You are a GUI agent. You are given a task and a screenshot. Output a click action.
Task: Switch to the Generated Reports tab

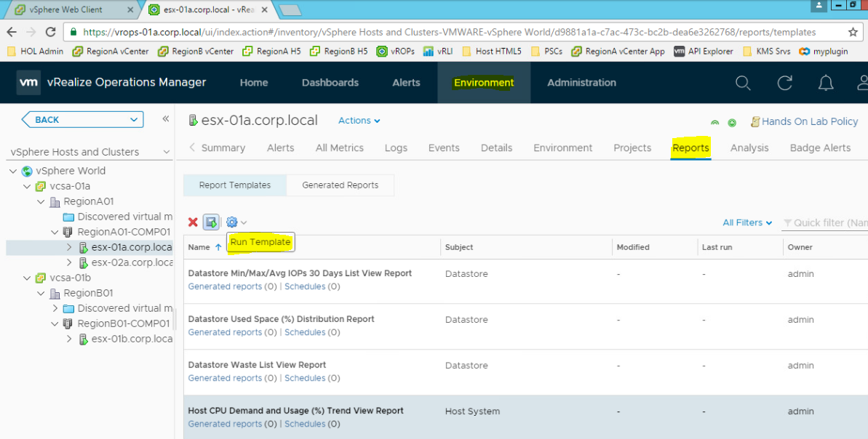tap(341, 185)
